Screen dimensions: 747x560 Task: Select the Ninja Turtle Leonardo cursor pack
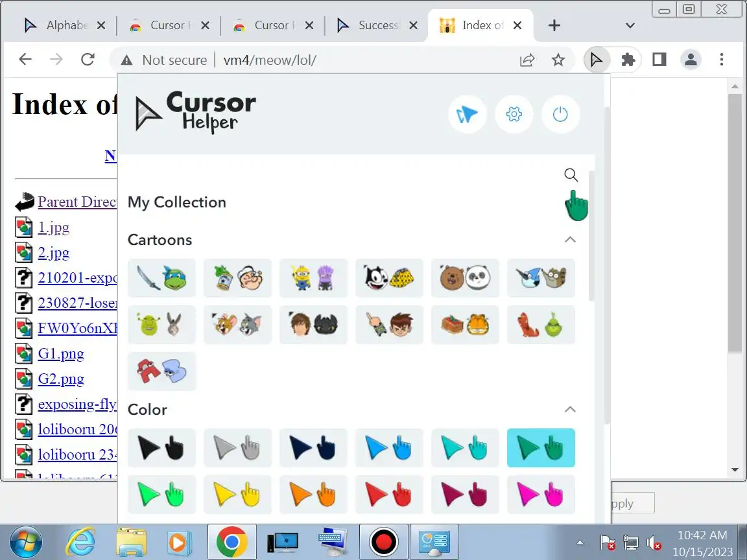(161, 278)
